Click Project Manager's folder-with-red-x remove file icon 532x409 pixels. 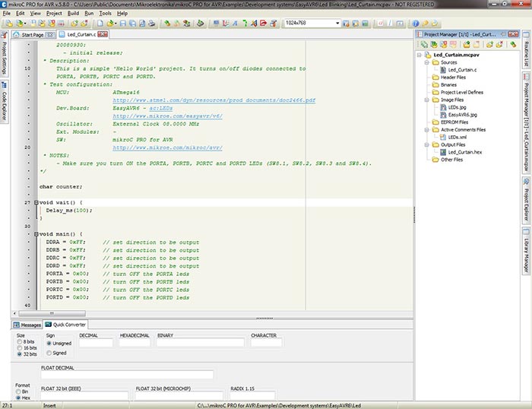coord(499,44)
